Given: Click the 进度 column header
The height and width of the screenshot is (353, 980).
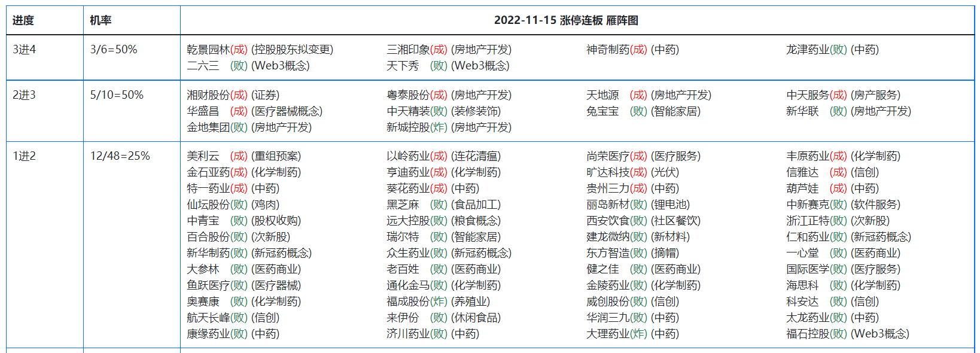Looking at the screenshot, I should point(23,20).
